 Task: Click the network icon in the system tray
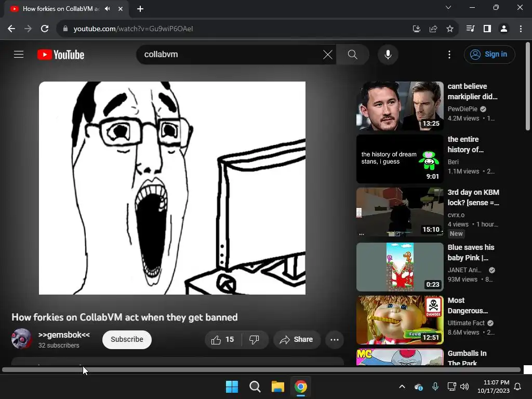[451, 387]
